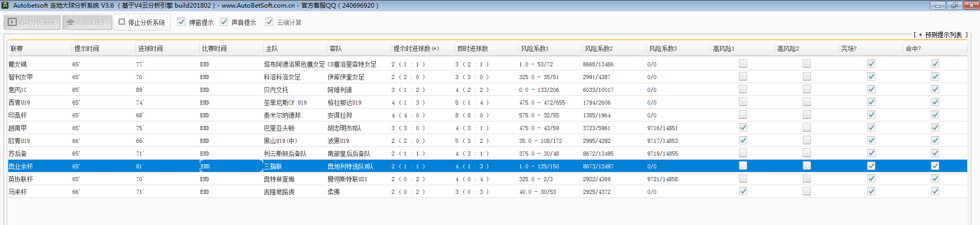
Task: Toggle 完场? checkbox in the 智利女甲 row
Action: point(871,77)
